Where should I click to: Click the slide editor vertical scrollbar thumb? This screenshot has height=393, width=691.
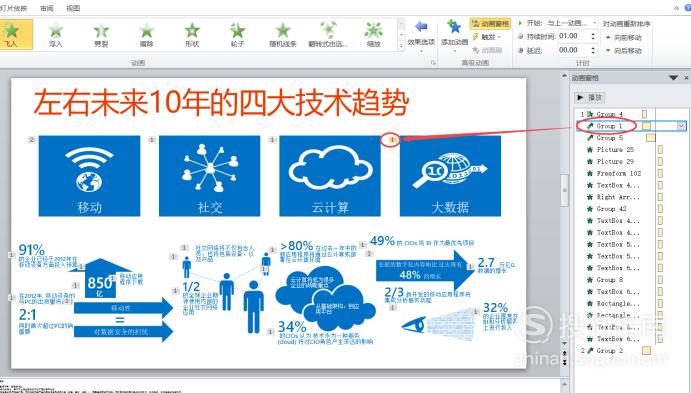coord(565,190)
